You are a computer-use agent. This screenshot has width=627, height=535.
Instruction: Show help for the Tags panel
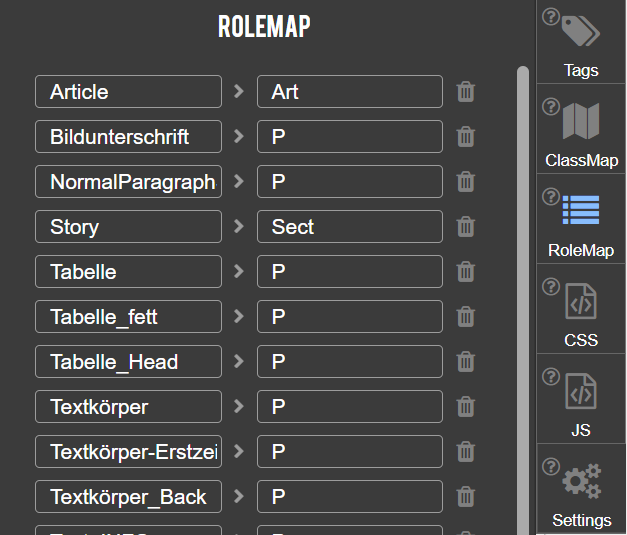tap(550, 17)
